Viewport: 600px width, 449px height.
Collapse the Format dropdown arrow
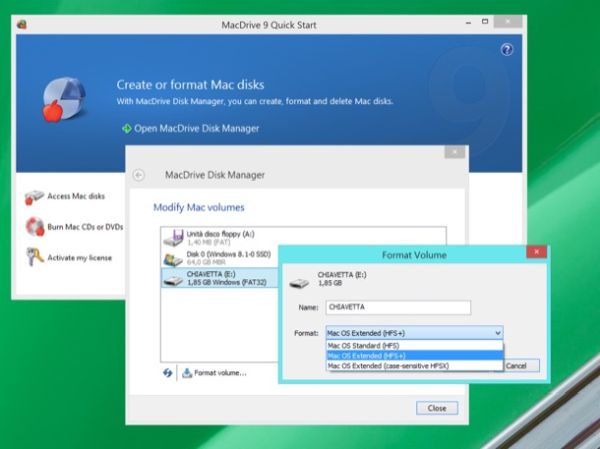click(x=497, y=333)
